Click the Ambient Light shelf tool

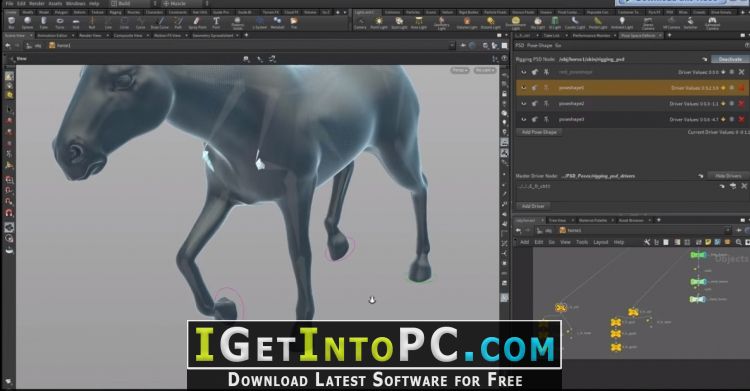(622, 22)
